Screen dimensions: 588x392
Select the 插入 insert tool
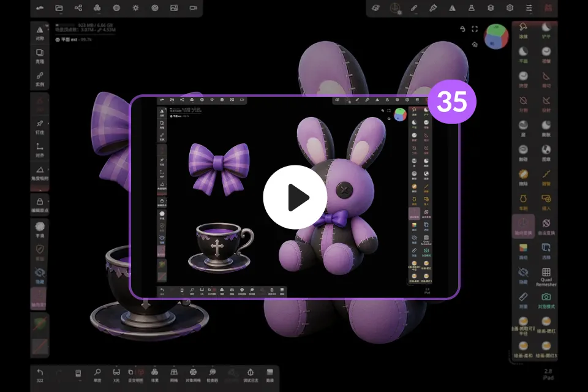tap(546, 202)
